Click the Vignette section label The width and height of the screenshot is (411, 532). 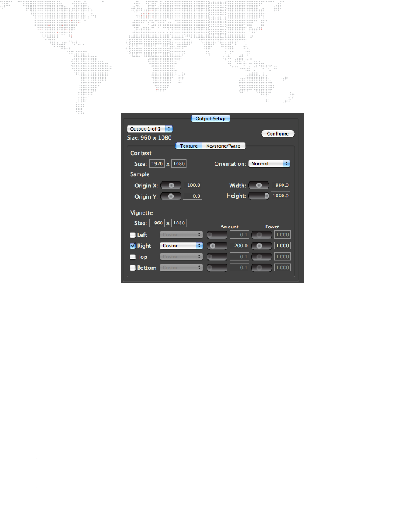click(141, 213)
